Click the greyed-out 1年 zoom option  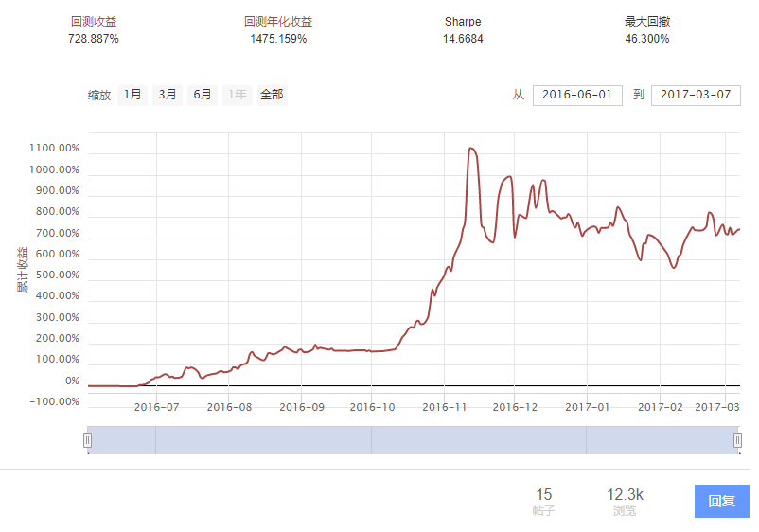(x=238, y=95)
